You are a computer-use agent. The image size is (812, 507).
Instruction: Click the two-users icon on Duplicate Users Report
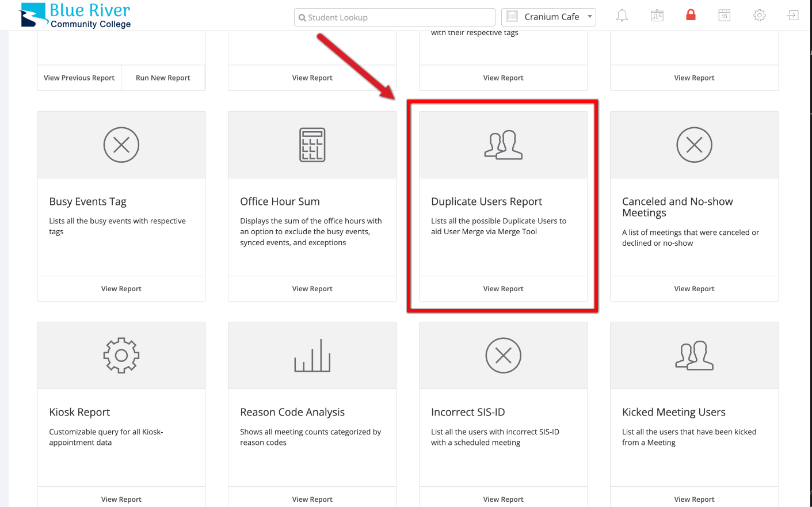(503, 143)
